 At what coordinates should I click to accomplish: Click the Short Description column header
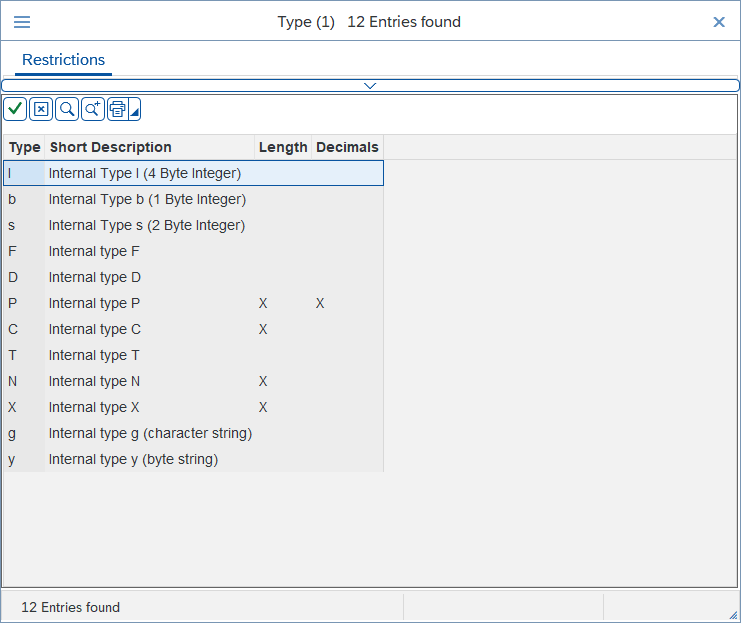click(x=150, y=147)
